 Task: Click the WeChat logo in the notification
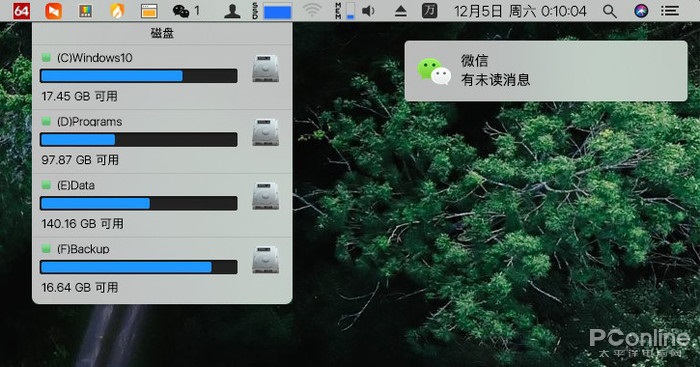(434, 71)
